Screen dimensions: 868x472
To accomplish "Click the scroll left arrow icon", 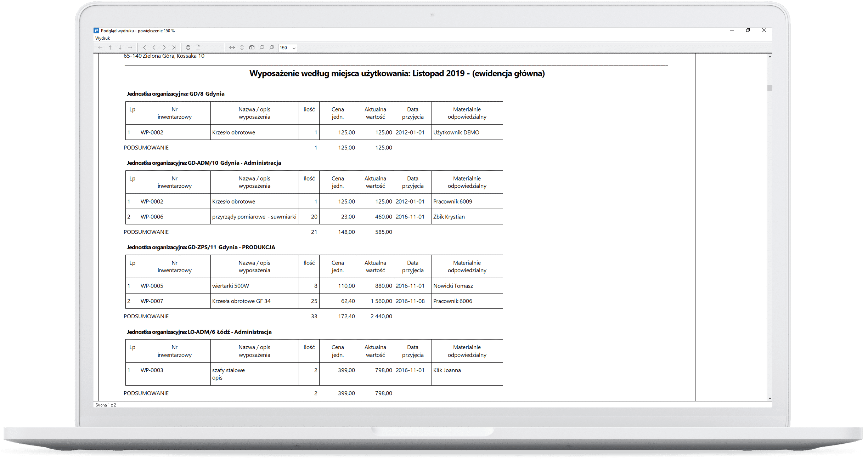I will 100,47.
